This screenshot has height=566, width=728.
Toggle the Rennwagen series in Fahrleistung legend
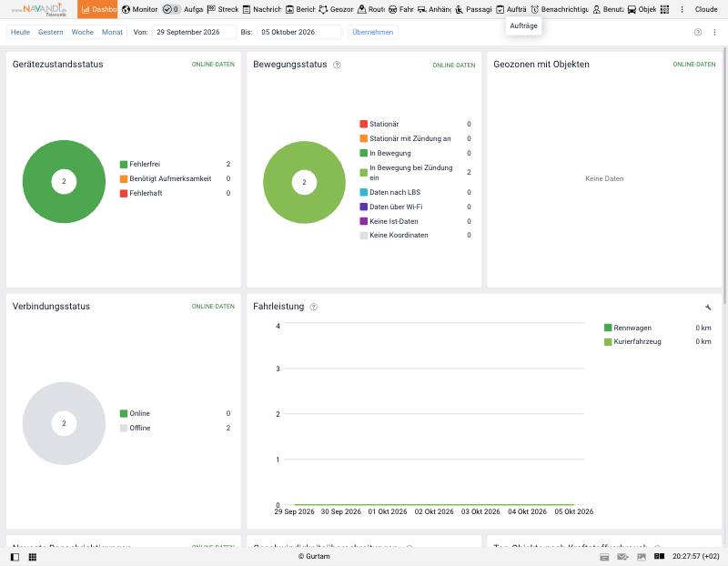click(657, 328)
